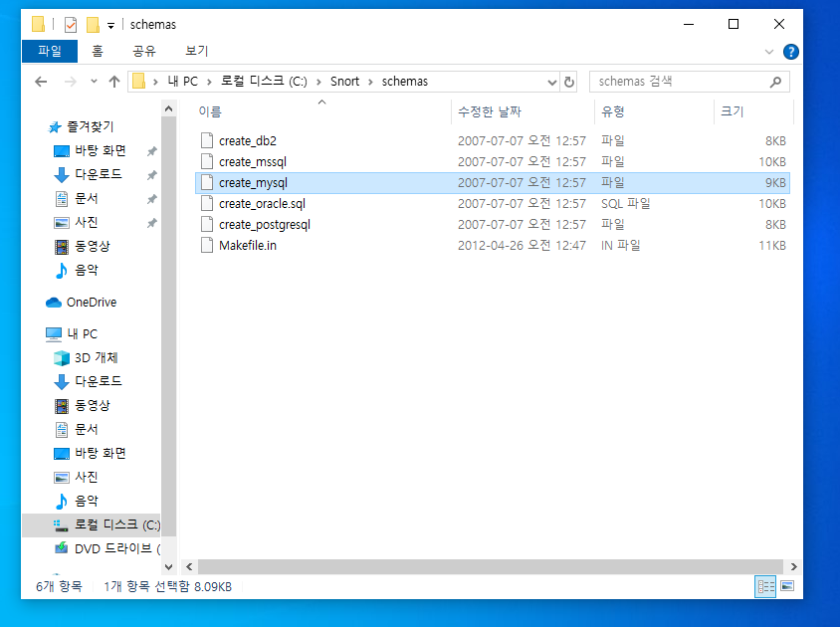
Task: Open 동영상 under 즐겨찾기
Action: point(93,246)
